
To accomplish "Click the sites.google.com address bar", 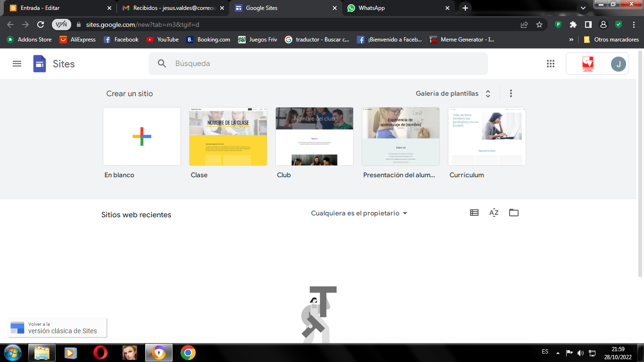I will point(299,25).
